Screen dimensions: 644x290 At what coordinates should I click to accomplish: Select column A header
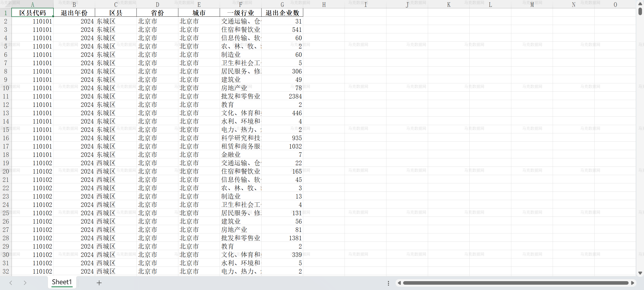[x=33, y=4]
